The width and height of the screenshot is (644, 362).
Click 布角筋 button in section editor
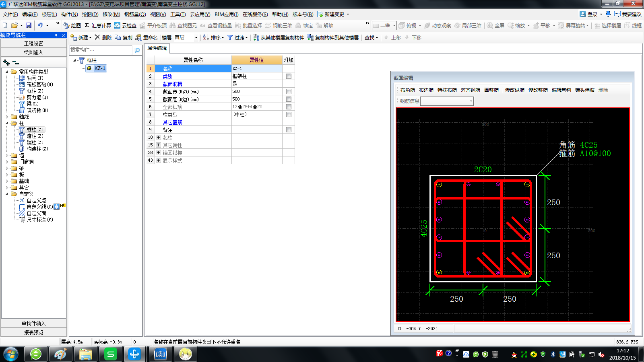[x=408, y=90]
